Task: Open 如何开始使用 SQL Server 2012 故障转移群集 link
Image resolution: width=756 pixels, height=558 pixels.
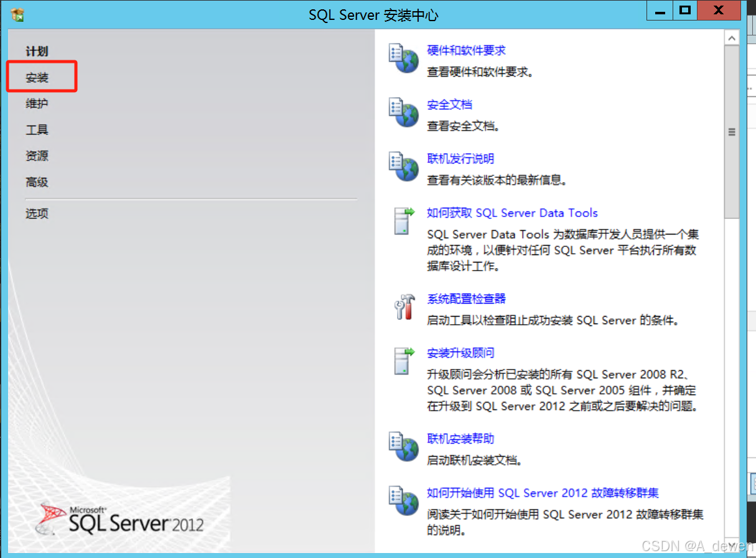Action: point(543,493)
